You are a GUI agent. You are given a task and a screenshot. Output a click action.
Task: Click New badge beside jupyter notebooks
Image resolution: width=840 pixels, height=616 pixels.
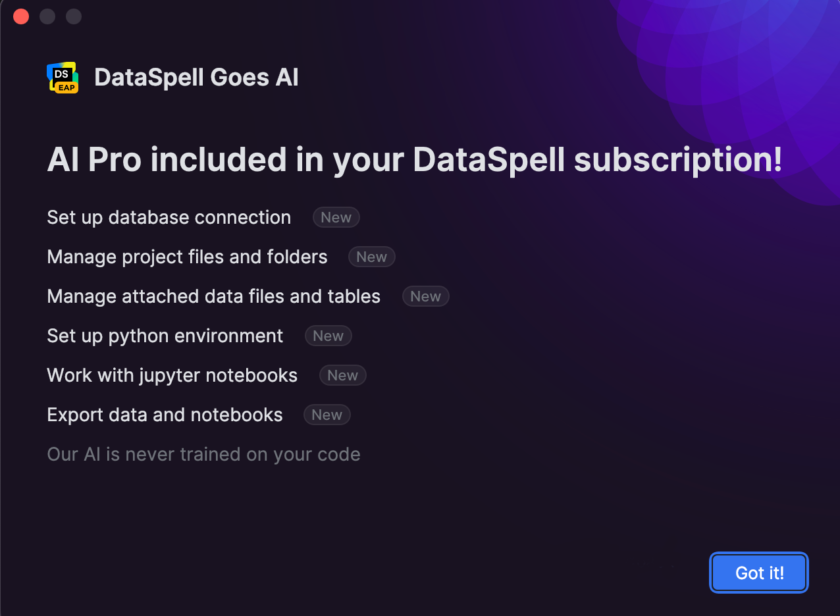pos(342,376)
